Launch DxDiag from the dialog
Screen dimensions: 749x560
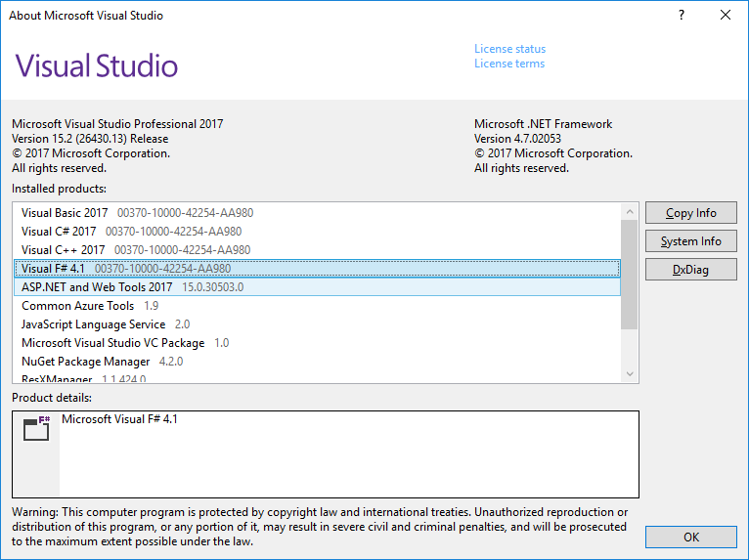coord(690,270)
